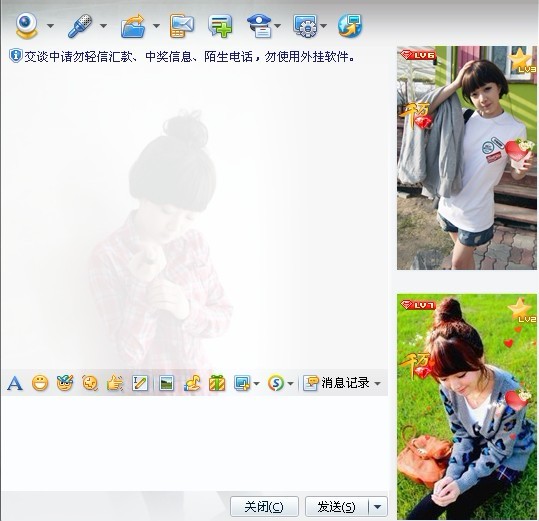
Task: Click the 关闭(C) button
Action: [x=264, y=507]
